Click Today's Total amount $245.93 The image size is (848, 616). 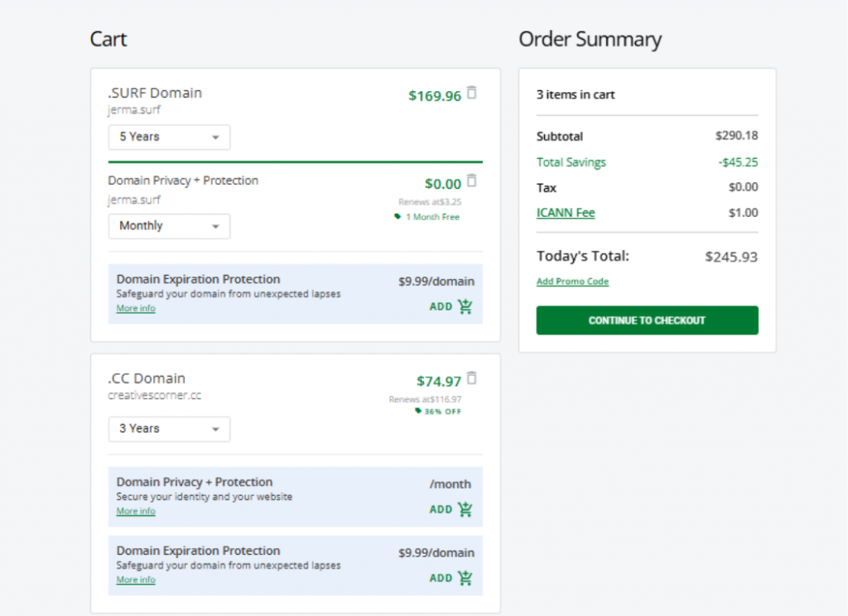[x=731, y=257]
